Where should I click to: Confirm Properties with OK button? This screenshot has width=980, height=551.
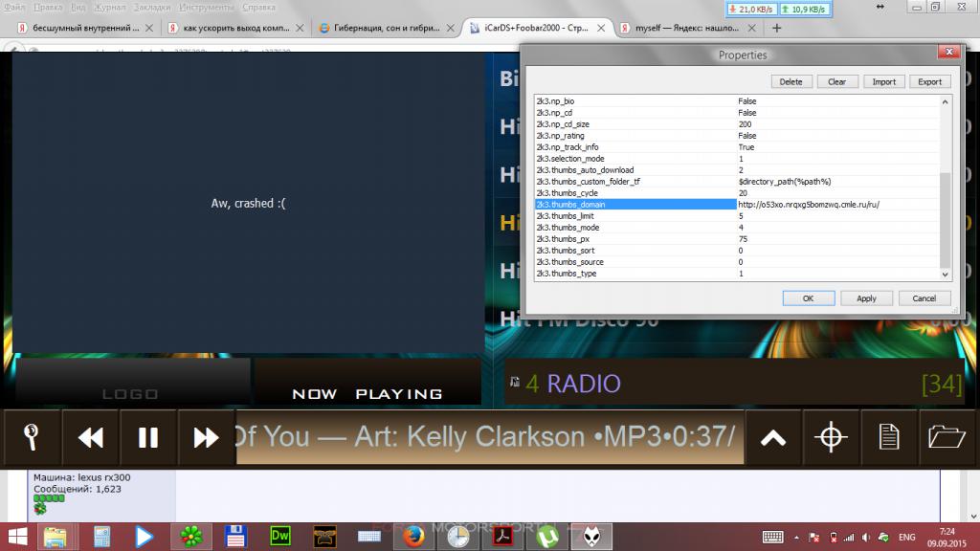coord(808,298)
